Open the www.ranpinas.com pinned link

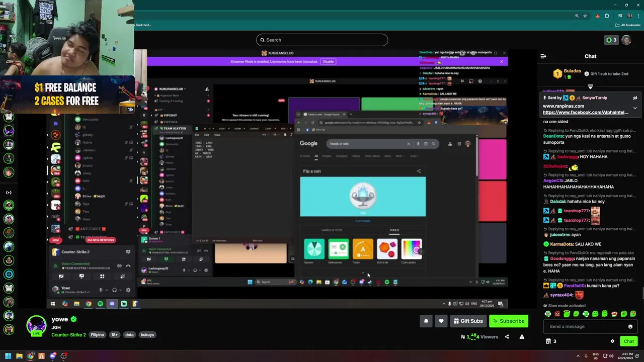click(x=563, y=106)
